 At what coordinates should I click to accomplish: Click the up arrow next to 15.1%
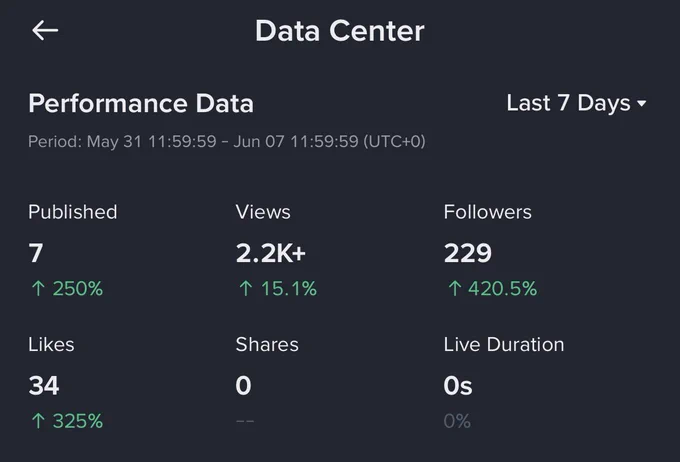pyautogui.click(x=246, y=288)
